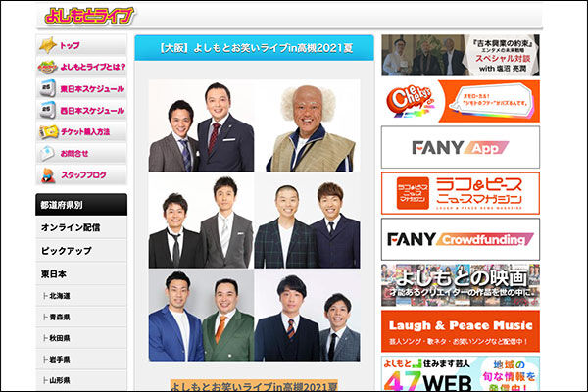Open 吉本興業の約束 スペシャル対談 banner

(461, 56)
